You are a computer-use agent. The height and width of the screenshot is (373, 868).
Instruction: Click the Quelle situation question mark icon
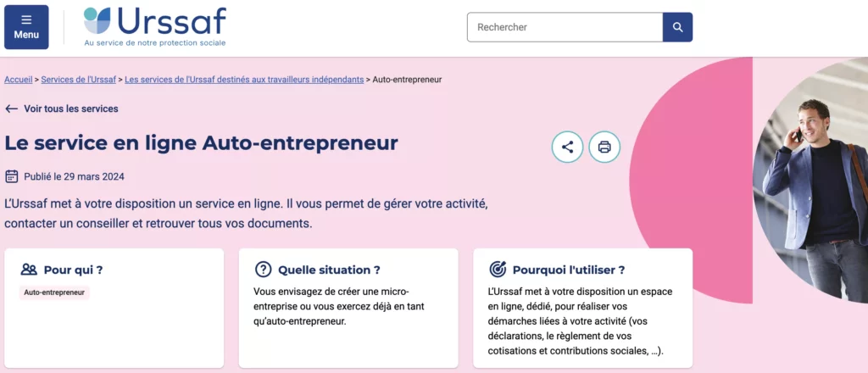(x=264, y=270)
